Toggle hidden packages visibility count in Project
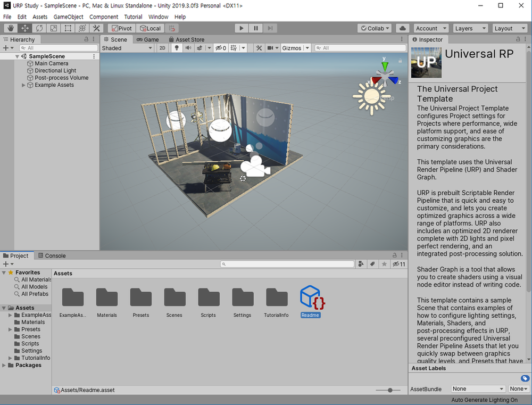Screen dimensions: 532x405 (x=398, y=264)
